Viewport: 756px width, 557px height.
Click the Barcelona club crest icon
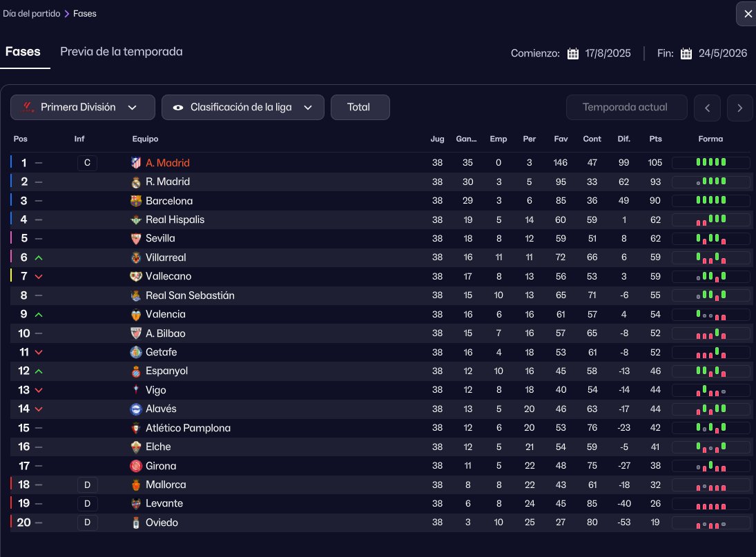click(136, 201)
